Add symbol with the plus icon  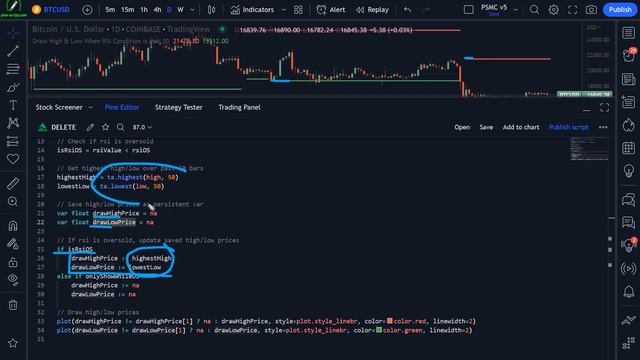click(87, 10)
